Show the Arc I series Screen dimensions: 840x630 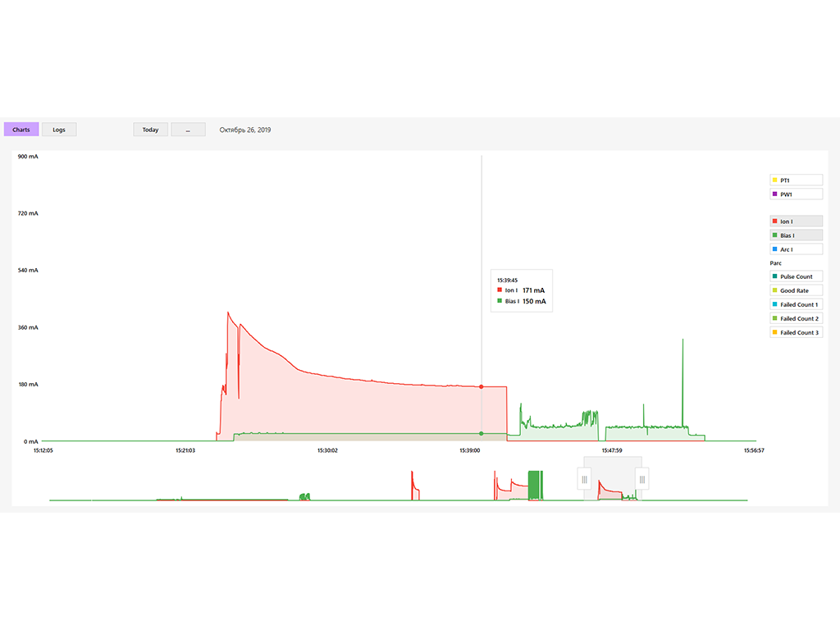796,249
